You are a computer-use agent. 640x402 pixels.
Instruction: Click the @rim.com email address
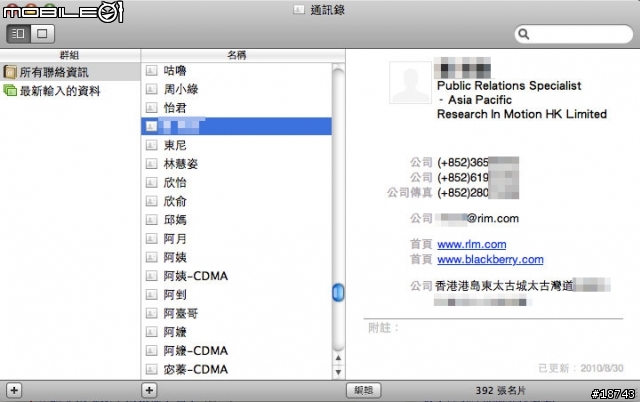pos(478,219)
